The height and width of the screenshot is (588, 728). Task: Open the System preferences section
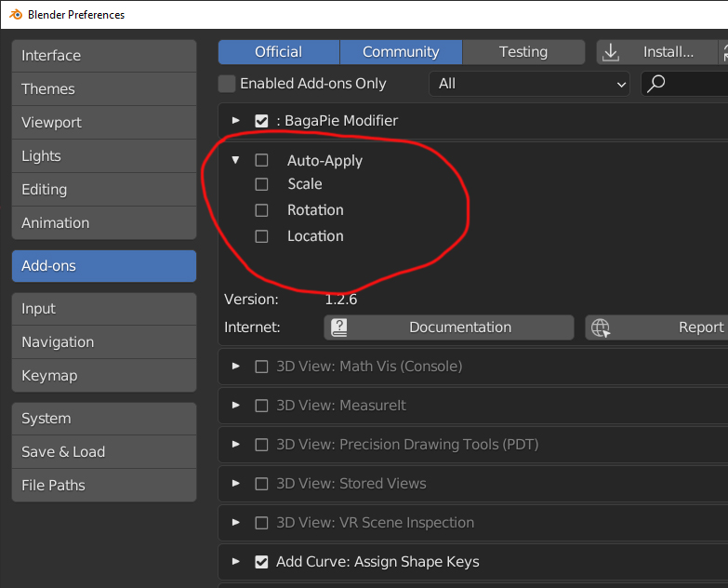[x=104, y=419]
